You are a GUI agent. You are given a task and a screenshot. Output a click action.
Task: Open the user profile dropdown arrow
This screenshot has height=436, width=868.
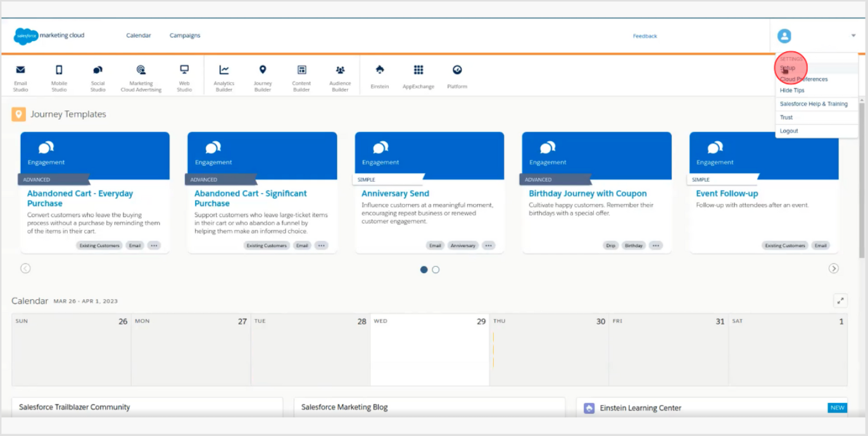tap(852, 35)
